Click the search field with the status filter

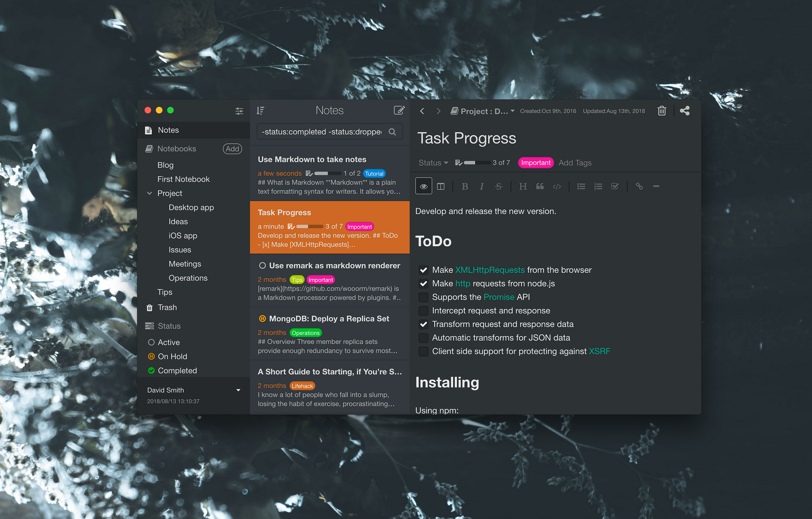click(321, 132)
